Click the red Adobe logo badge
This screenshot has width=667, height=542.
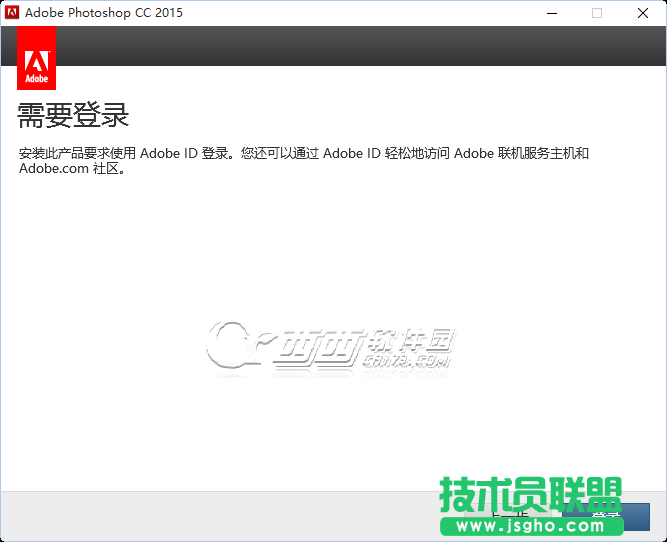click(x=37, y=58)
